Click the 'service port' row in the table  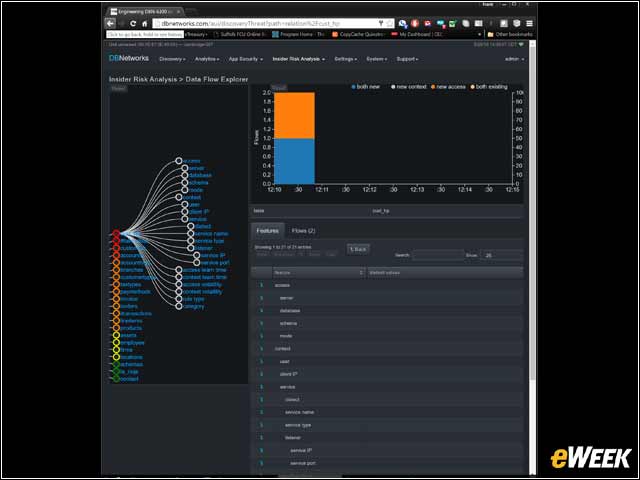pos(389,463)
